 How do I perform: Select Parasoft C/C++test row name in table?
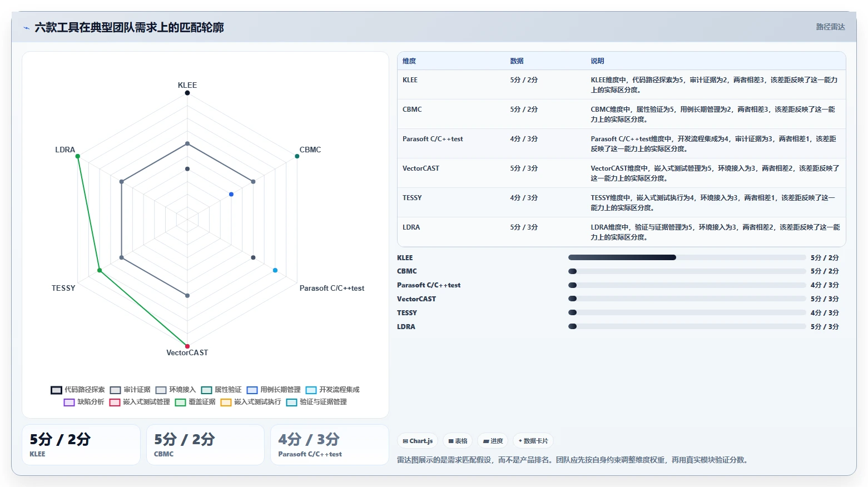(x=433, y=139)
